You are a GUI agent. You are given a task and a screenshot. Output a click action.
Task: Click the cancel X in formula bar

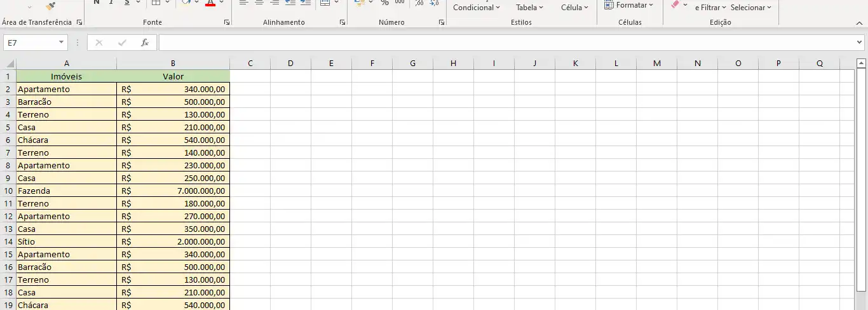tap(98, 43)
